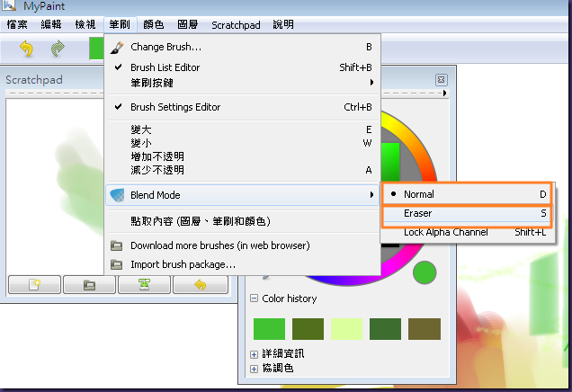Click the open scratchpad folder button
Image resolution: width=572 pixels, height=392 pixels.
tap(89, 285)
